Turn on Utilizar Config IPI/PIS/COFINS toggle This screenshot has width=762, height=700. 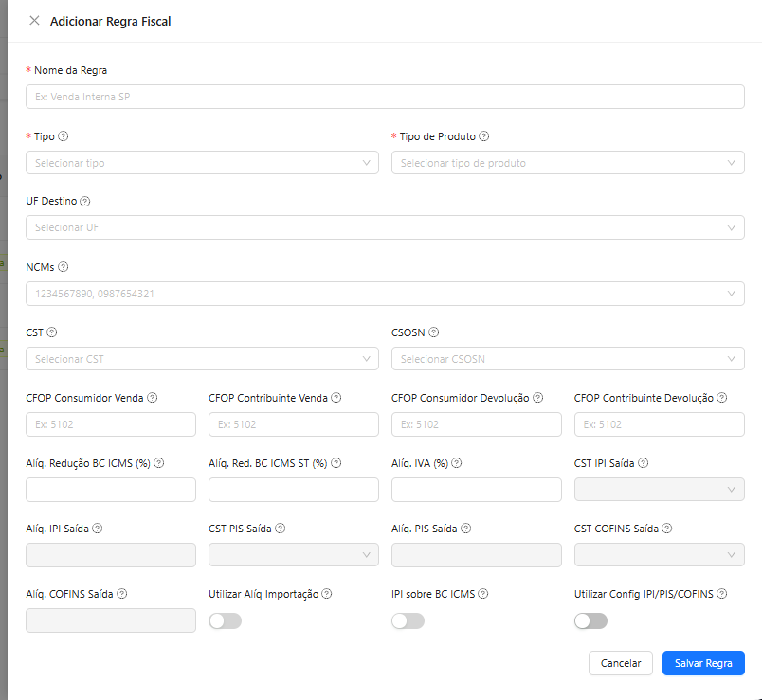[590, 621]
